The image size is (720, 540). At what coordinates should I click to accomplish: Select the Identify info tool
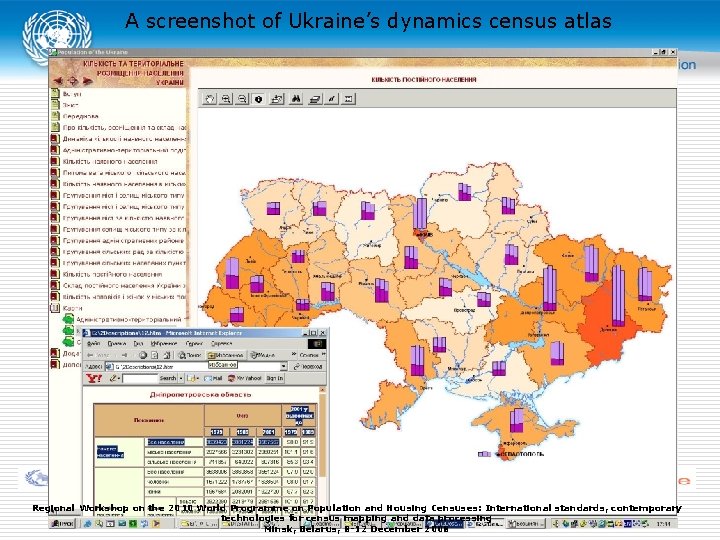(x=259, y=99)
